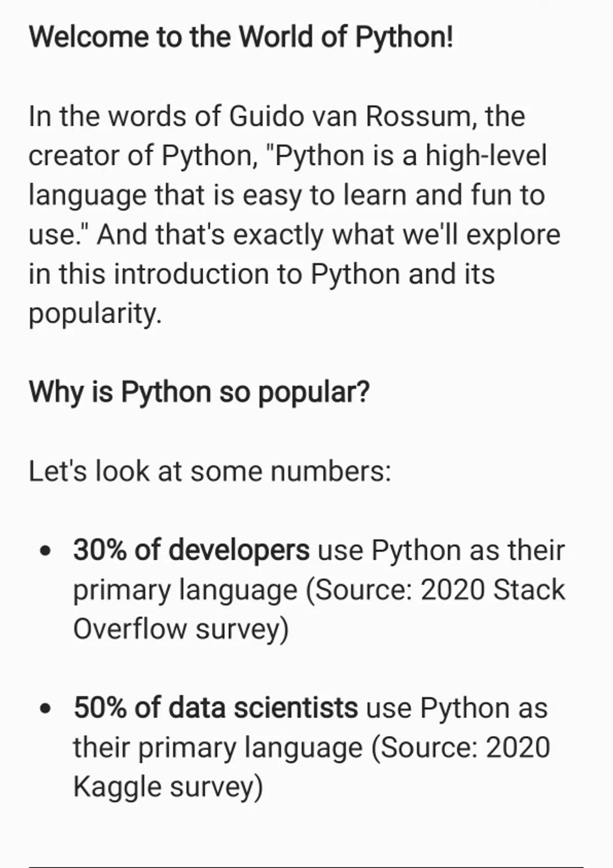
Task: Click the bullet dot before "30% of developers"
Action: point(46,551)
